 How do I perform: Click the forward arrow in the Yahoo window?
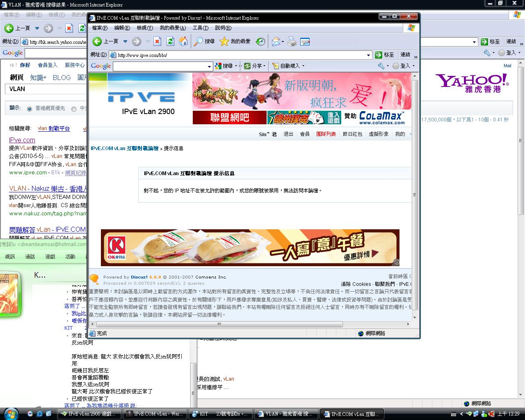[48, 28]
